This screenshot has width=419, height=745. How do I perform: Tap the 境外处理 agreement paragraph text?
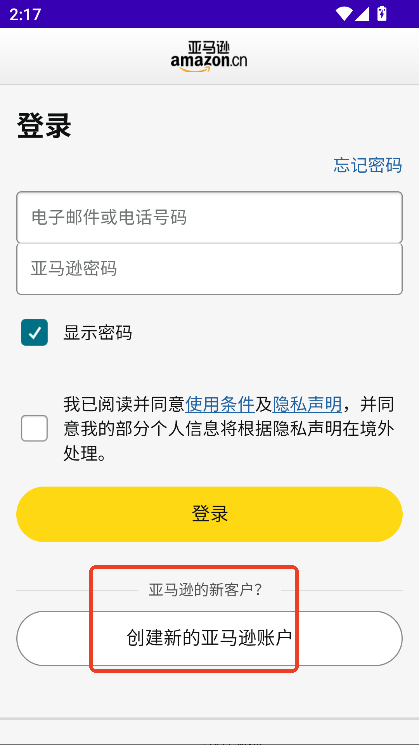click(229, 430)
